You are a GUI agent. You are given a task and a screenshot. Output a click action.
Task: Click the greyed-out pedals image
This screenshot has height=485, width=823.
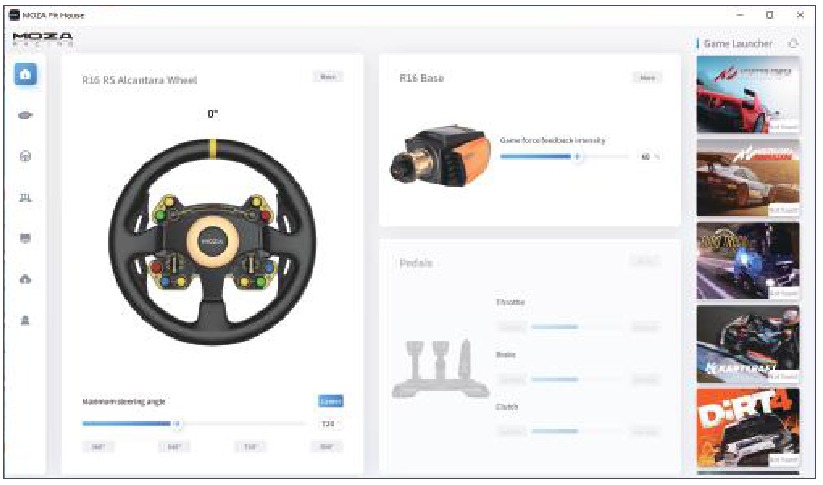(440, 368)
